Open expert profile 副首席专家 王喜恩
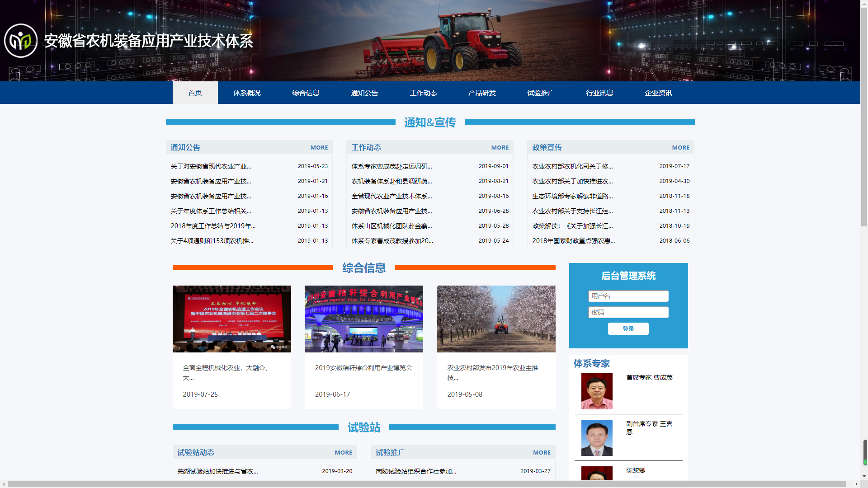Viewport: 868px width, 488px height. [x=649, y=428]
